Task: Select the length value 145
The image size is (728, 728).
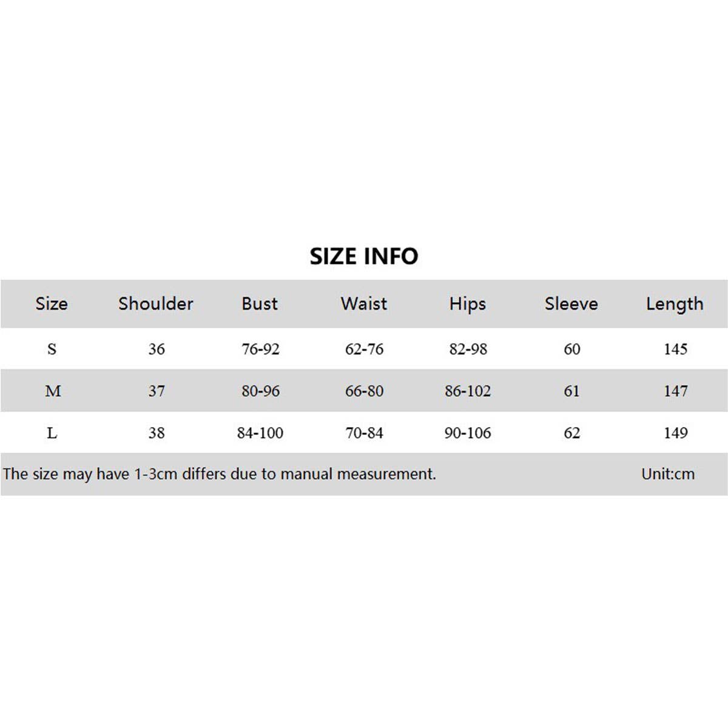Action: [x=675, y=349]
